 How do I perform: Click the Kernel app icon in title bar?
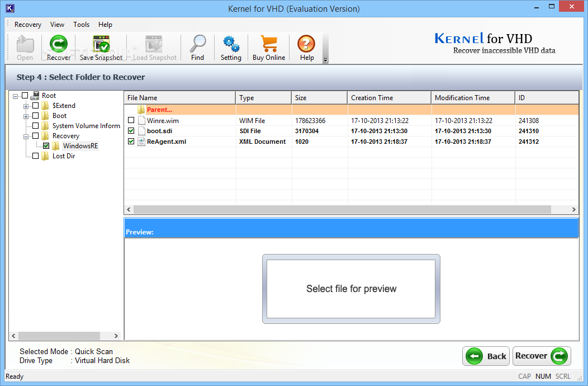pos(10,8)
